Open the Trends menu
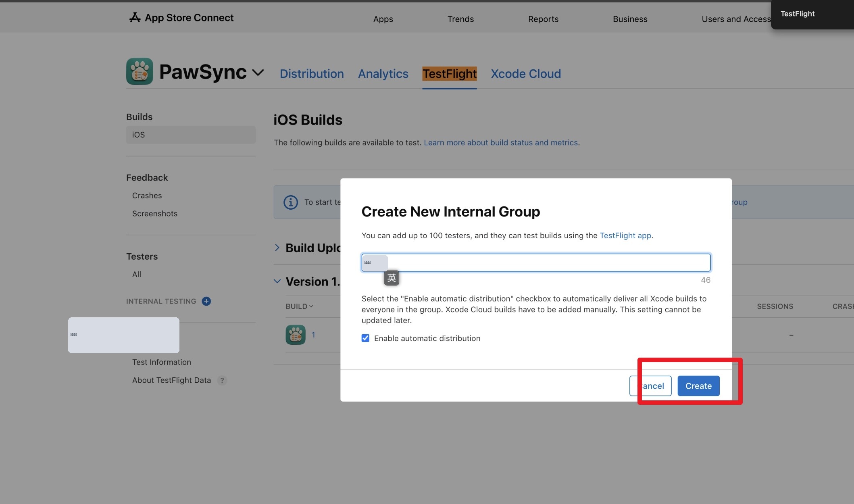The image size is (854, 504). coord(460,19)
